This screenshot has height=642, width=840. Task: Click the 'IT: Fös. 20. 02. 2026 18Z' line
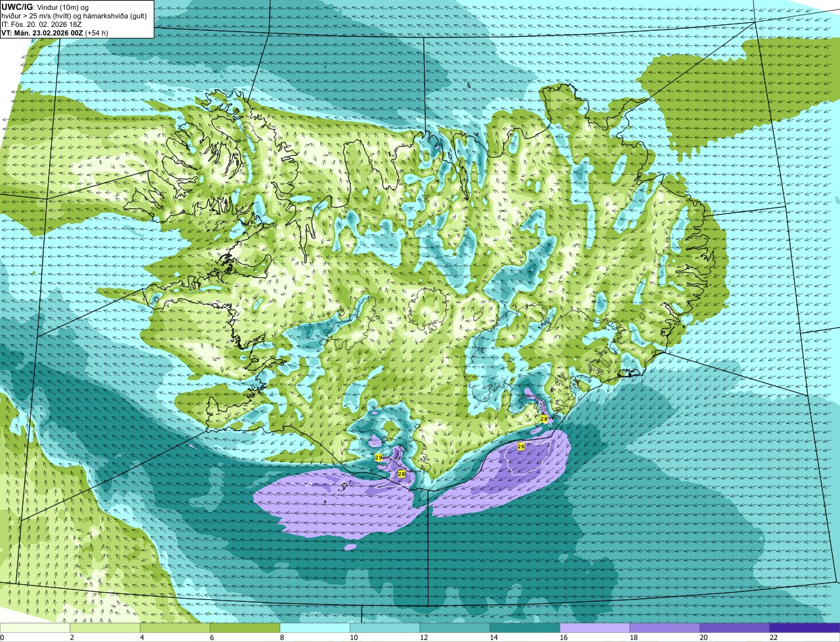(42, 24)
